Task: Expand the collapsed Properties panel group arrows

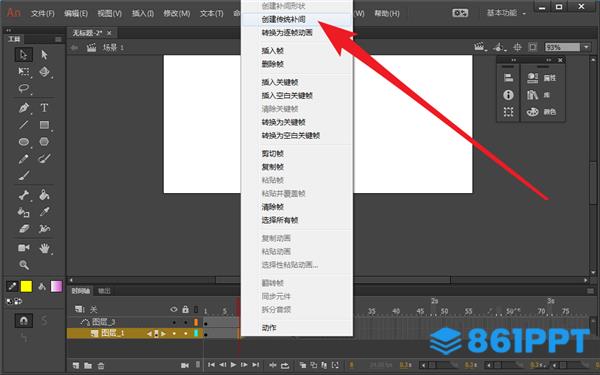Action: 549,60
